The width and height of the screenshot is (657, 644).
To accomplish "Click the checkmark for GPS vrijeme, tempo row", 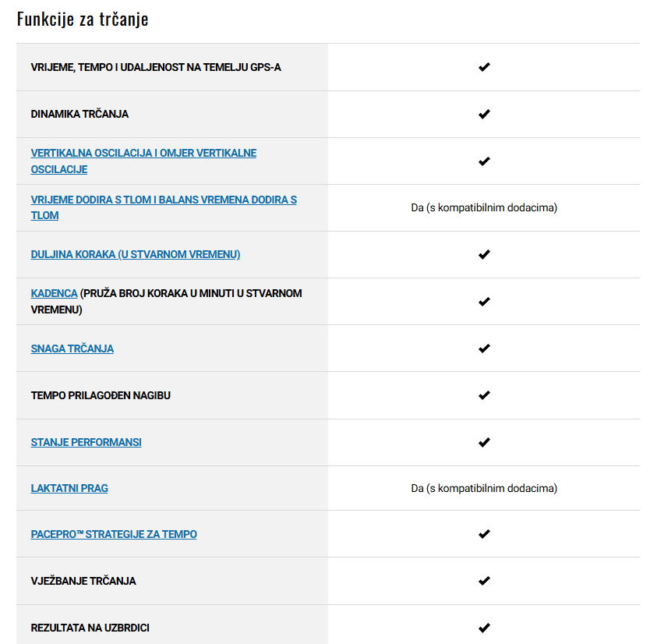I will 484,67.
